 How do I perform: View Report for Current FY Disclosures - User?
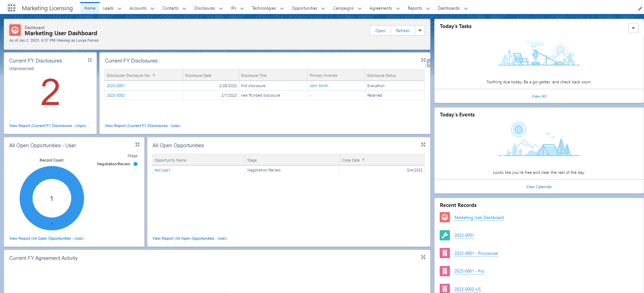click(143, 126)
